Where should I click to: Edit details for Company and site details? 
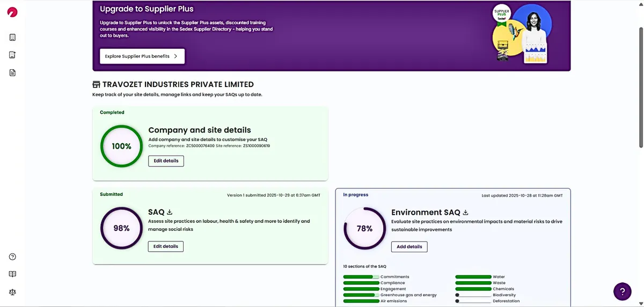pos(166,161)
